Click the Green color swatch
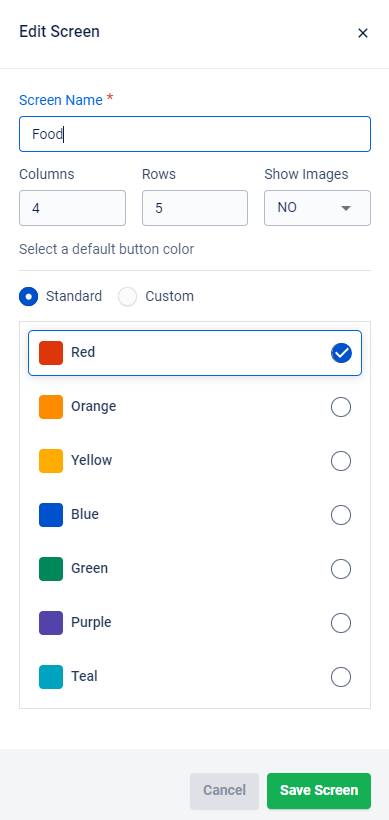This screenshot has height=820, width=389. [x=51, y=568]
